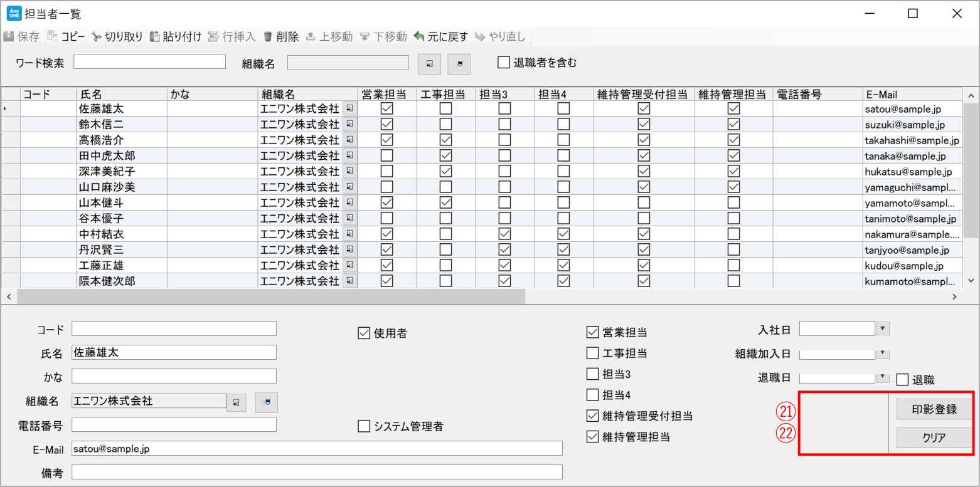Check the 工事担当 checkbox in detail panel
The width and height of the screenshot is (980, 487).
[592, 353]
